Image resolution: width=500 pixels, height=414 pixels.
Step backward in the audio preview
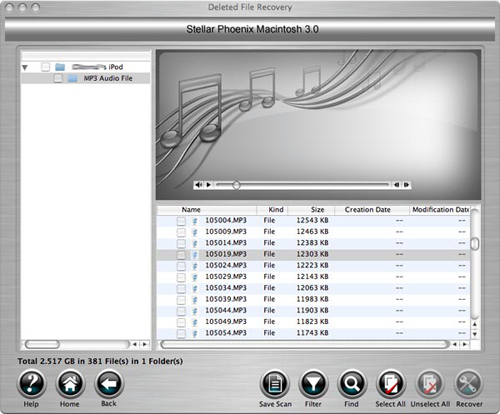(x=397, y=185)
